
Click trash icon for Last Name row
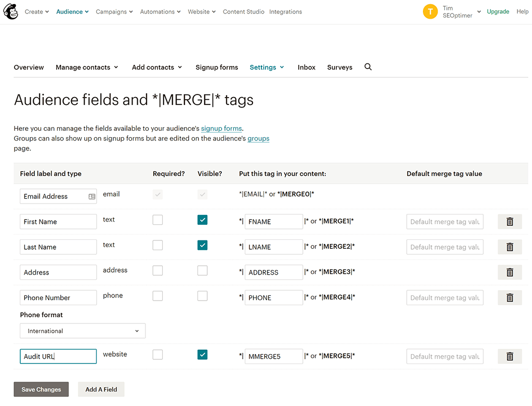pyautogui.click(x=510, y=247)
